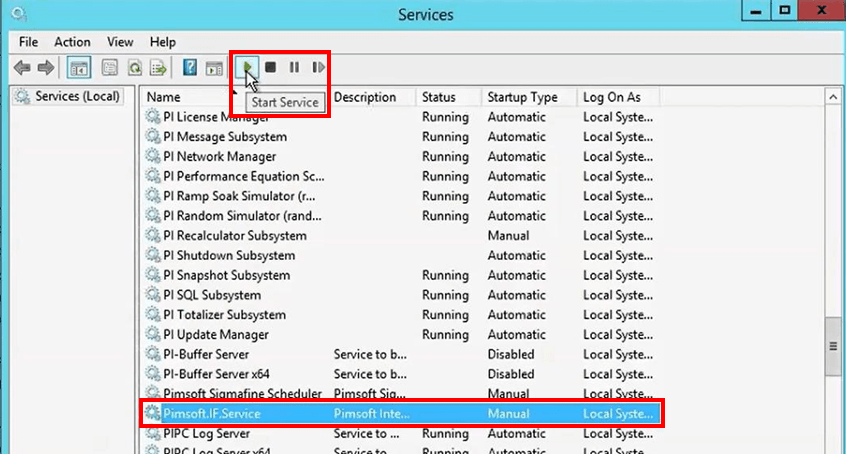Close the Services window
Image resolution: width=846 pixels, height=454 pixels.
[822, 11]
